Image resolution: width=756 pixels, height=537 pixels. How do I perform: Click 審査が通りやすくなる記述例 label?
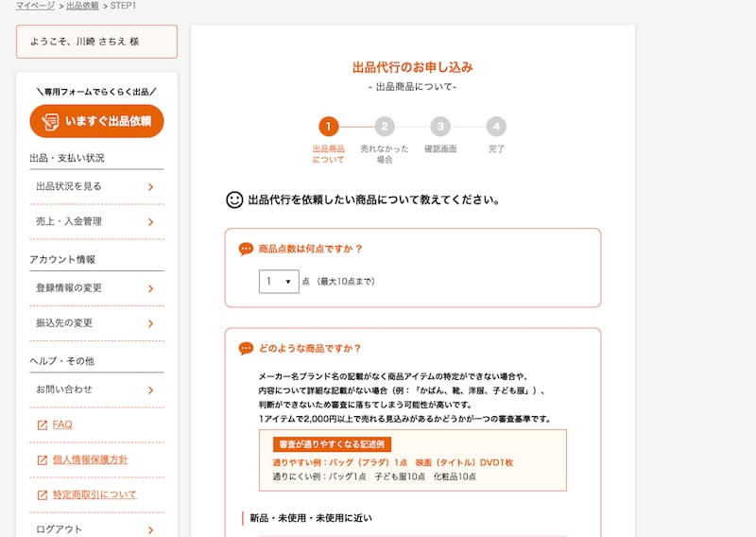click(332, 444)
